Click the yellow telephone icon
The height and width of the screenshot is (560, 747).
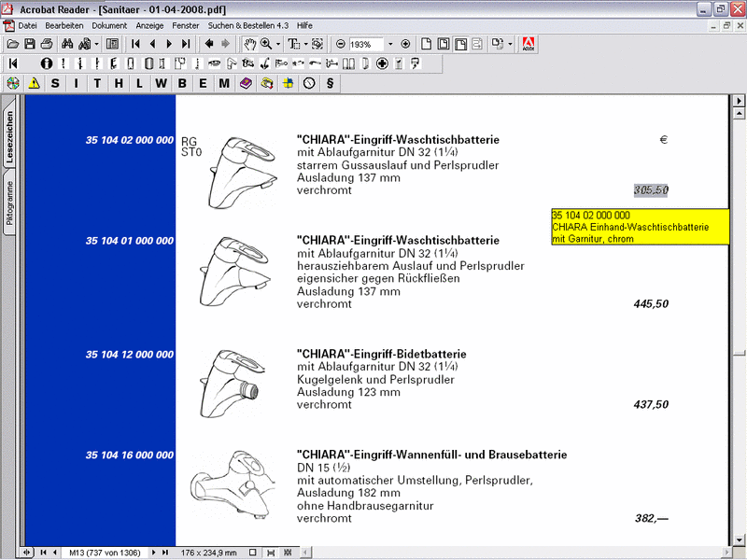click(267, 83)
